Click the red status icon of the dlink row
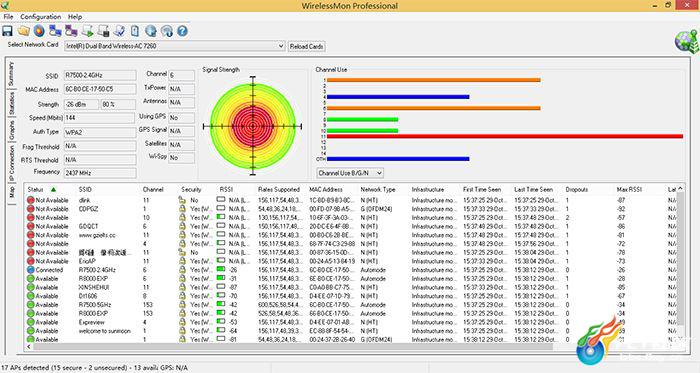 tap(30, 200)
